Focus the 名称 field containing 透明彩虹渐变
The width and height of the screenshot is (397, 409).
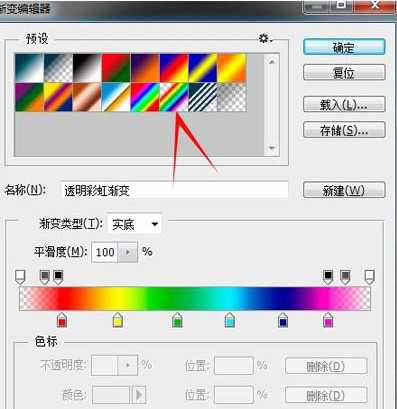point(175,190)
